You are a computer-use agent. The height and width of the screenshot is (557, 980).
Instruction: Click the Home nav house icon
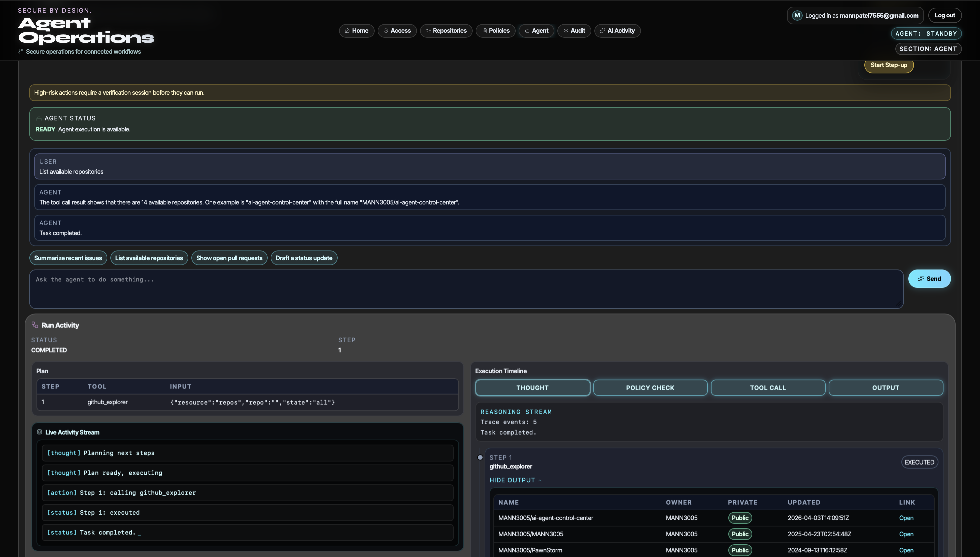[347, 31]
